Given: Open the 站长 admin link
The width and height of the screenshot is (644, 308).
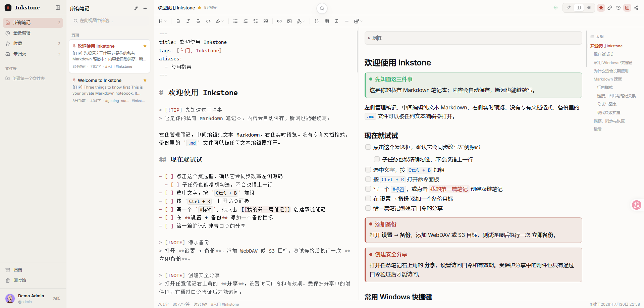Looking at the screenshot, I should 57,298.
